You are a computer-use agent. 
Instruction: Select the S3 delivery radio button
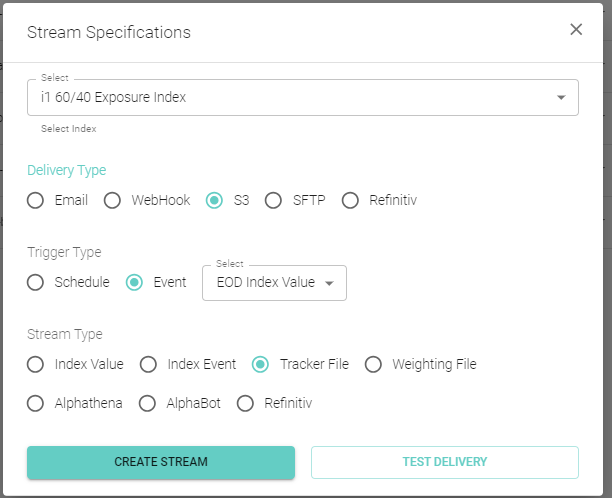pos(214,200)
